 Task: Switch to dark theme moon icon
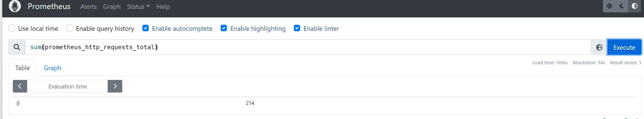[622, 6]
